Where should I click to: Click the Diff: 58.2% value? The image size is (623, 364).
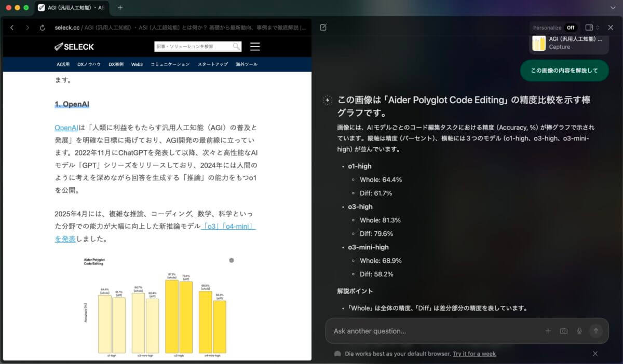tap(376, 274)
